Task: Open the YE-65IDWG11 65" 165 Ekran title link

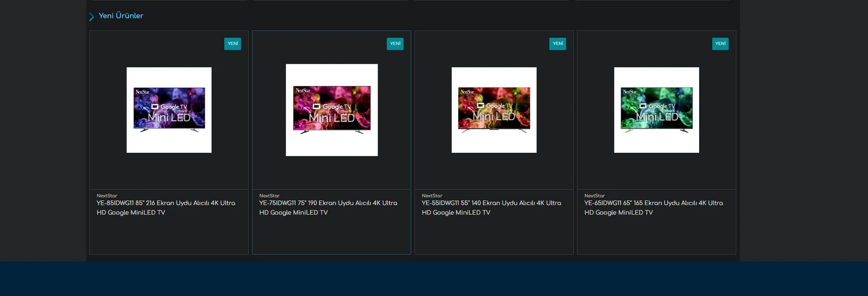Action: click(x=654, y=208)
